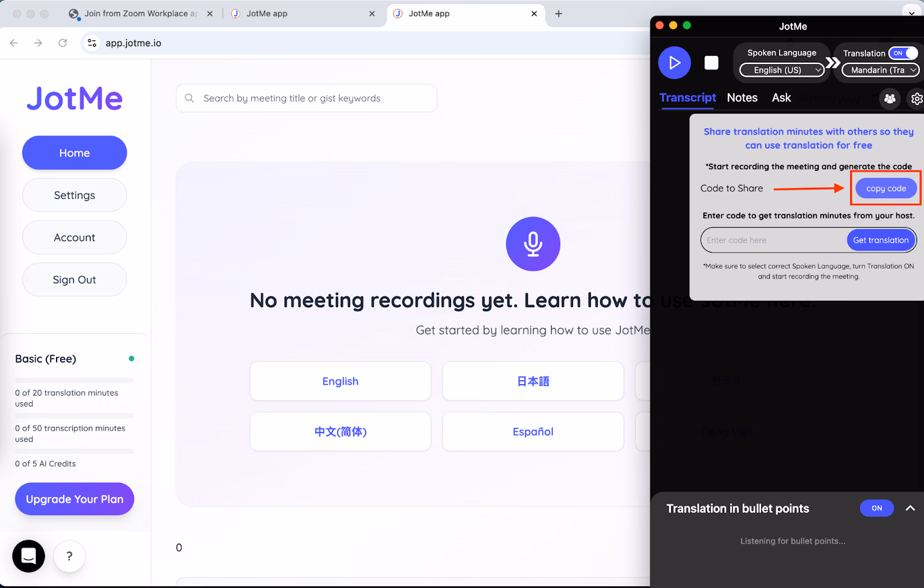This screenshot has width=924, height=588.
Task: Close the active JotMe app tab
Action: [x=534, y=13]
